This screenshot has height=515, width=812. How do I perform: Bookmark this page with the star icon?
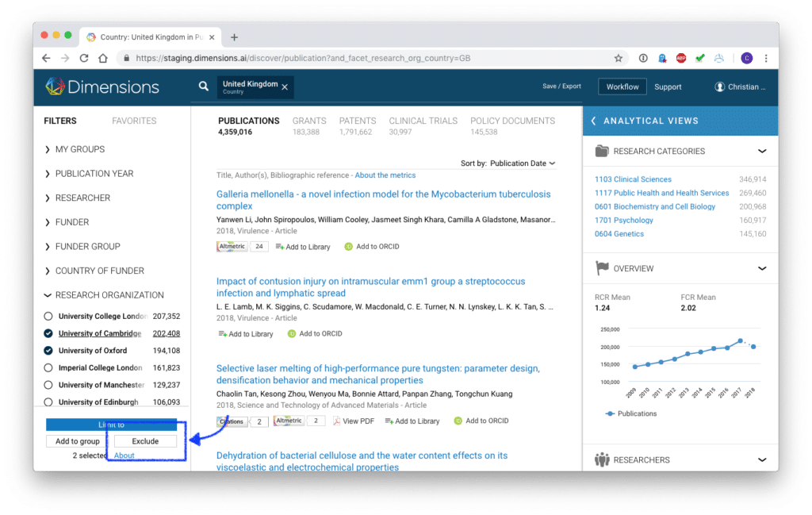click(x=619, y=58)
